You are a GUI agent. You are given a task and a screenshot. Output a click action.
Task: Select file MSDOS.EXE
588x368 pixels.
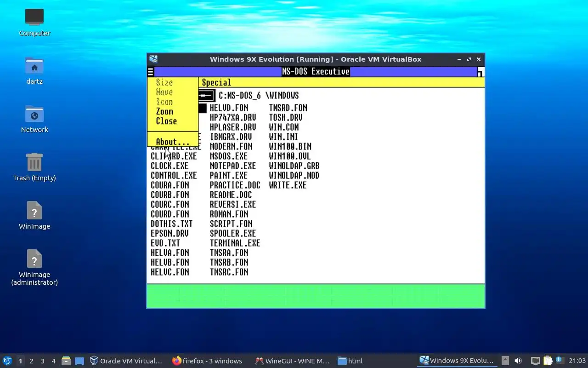(229, 156)
